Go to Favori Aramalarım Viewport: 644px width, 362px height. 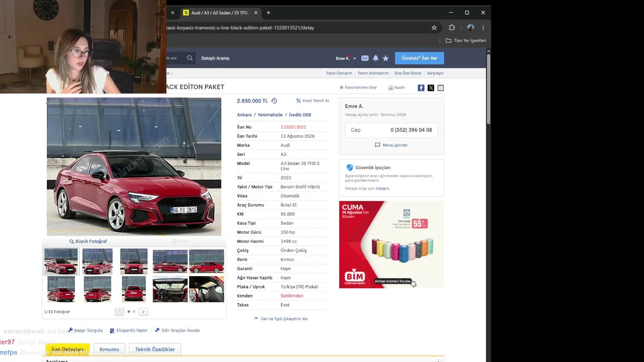373,73
